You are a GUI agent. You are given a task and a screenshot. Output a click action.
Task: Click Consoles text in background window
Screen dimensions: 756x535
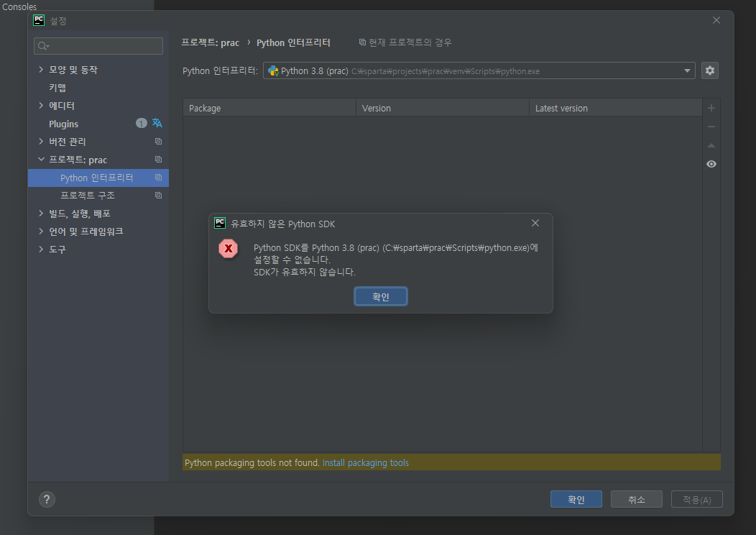coord(19,6)
